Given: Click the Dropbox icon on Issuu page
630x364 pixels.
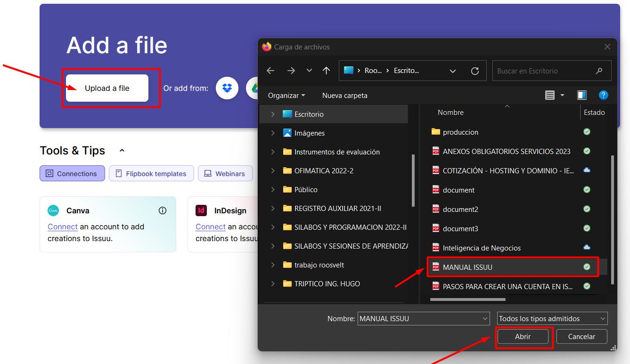Looking at the screenshot, I should [227, 88].
